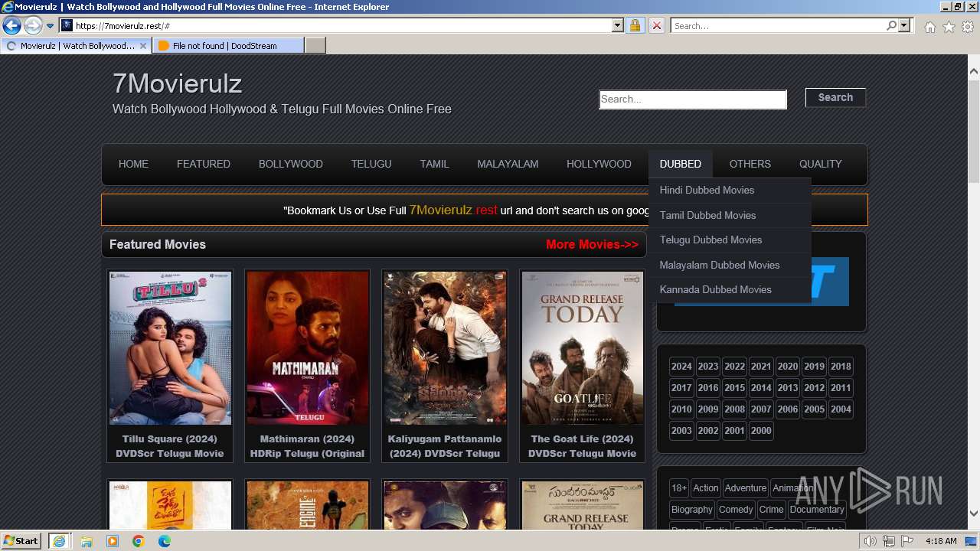This screenshot has height=551, width=980.
Task: Switch to the Movierulz tab
Action: point(75,46)
